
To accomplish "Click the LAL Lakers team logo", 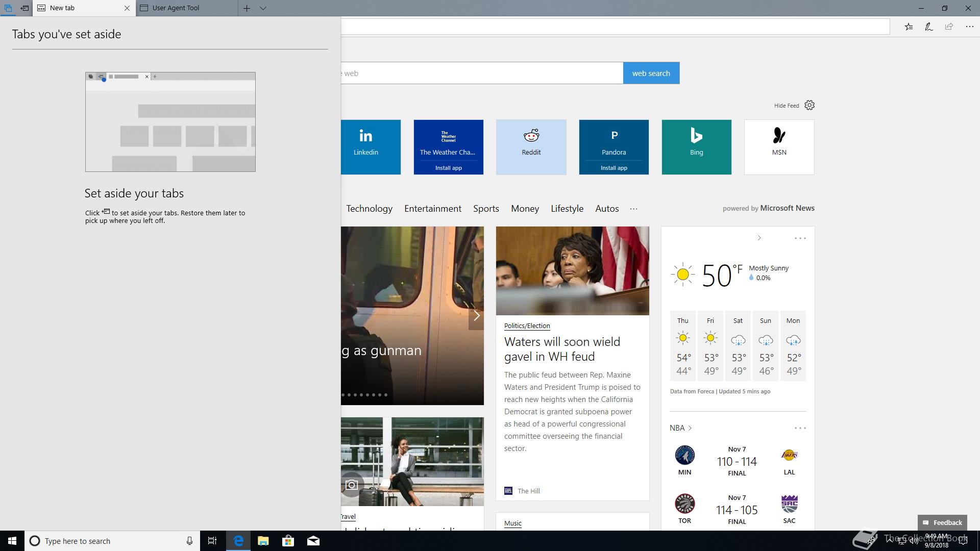I will click(x=789, y=455).
